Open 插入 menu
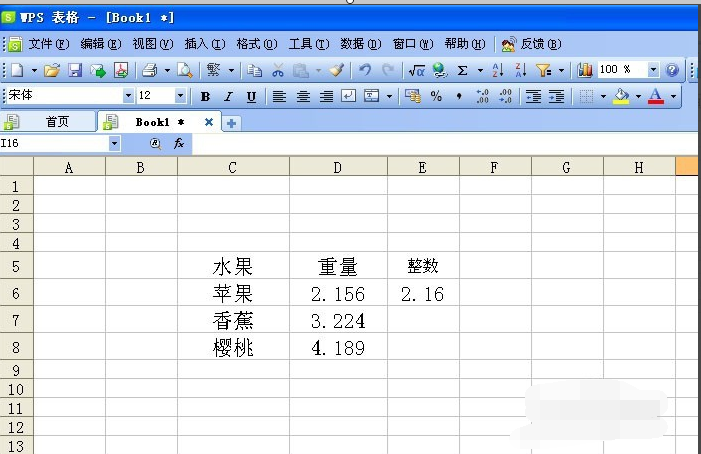 point(205,44)
